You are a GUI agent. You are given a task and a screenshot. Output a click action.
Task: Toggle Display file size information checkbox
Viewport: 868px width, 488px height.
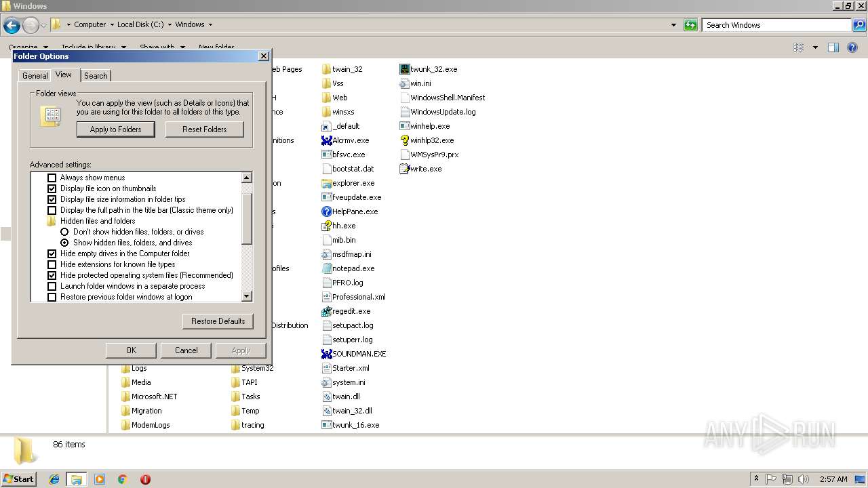tap(52, 199)
